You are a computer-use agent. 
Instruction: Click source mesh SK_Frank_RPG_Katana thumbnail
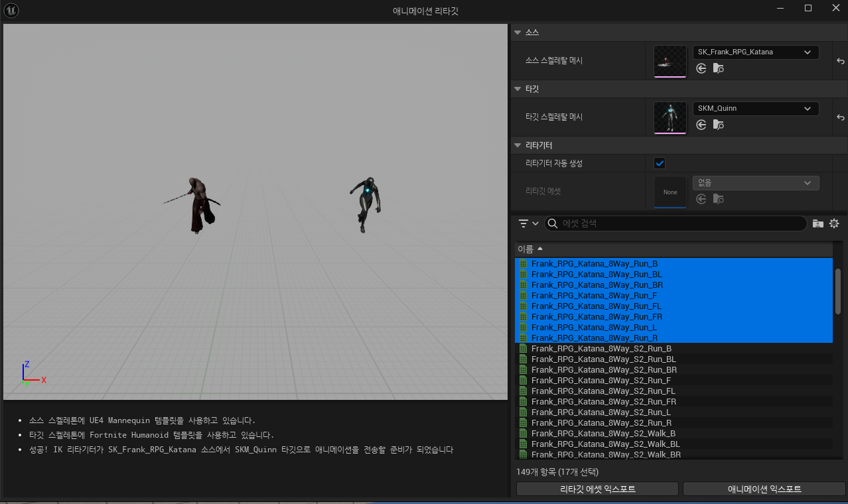click(x=670, y=61)
